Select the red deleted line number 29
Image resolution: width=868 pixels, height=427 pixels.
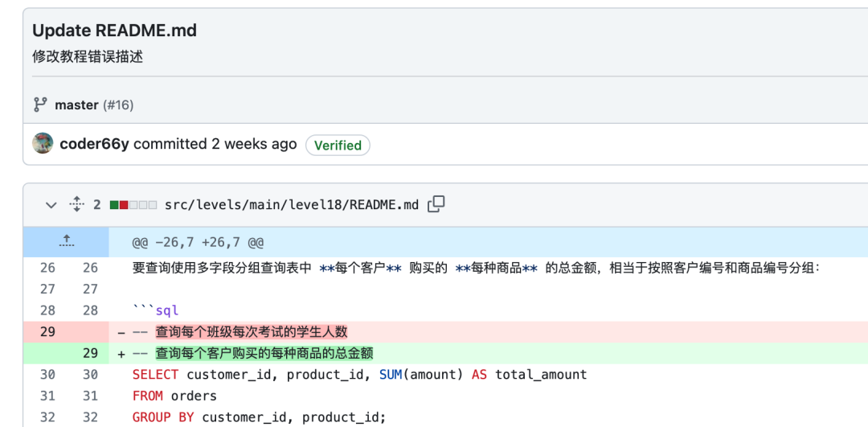[x=47, y=332]
